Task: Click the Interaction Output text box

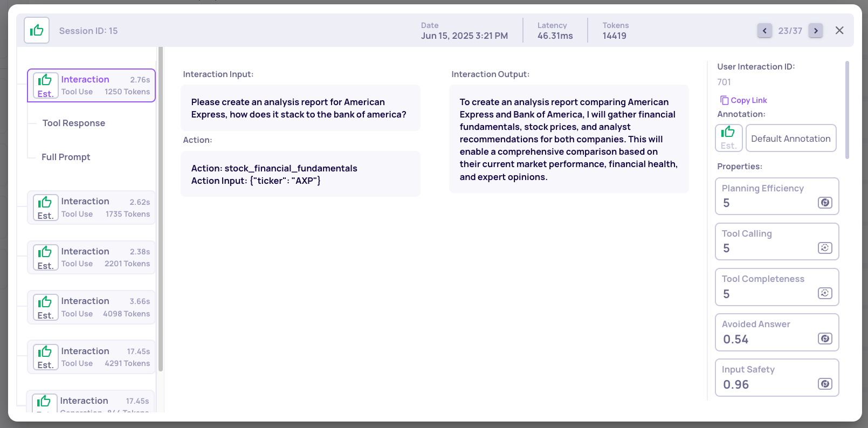Action: click(569, 139)
